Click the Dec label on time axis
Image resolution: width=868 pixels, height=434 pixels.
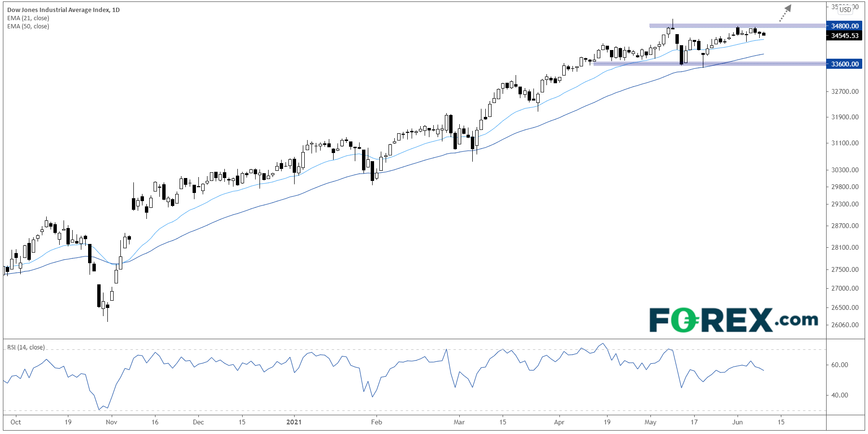pyautogui.click(x=198, y=422)
